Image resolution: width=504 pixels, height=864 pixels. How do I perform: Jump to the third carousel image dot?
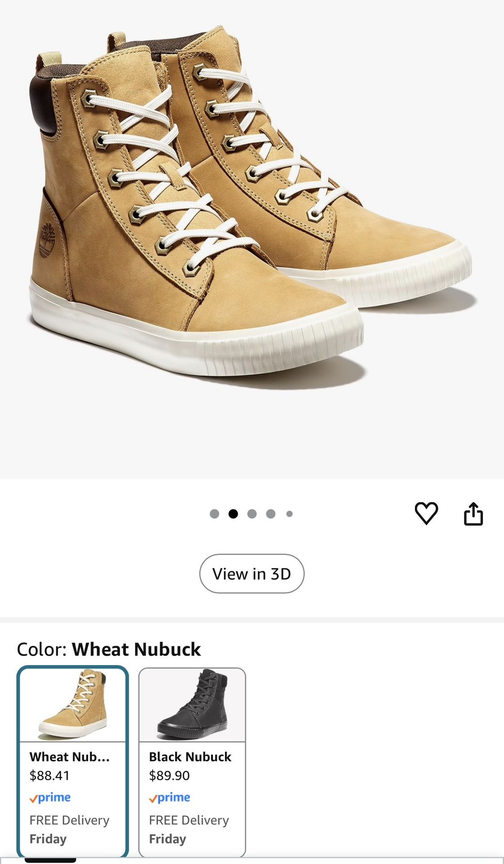click(x=252, y=514)
